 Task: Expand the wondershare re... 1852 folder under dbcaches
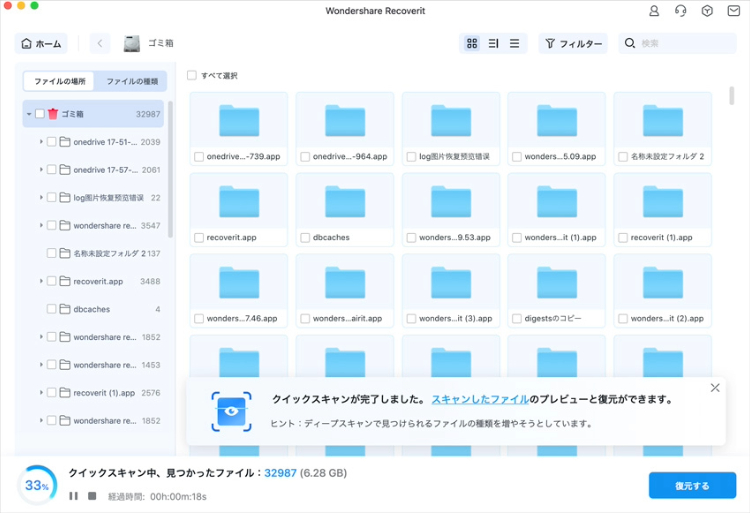pos(41,337)
